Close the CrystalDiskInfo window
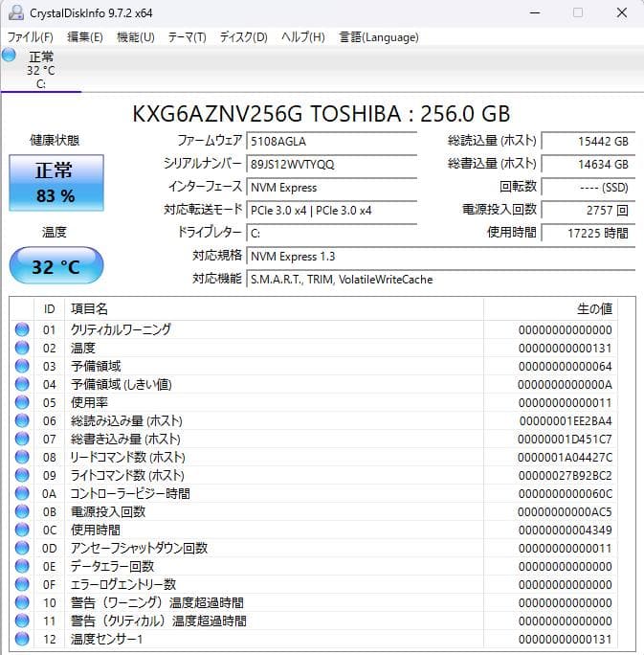This screenshot has height=655, width=644. 622,13
